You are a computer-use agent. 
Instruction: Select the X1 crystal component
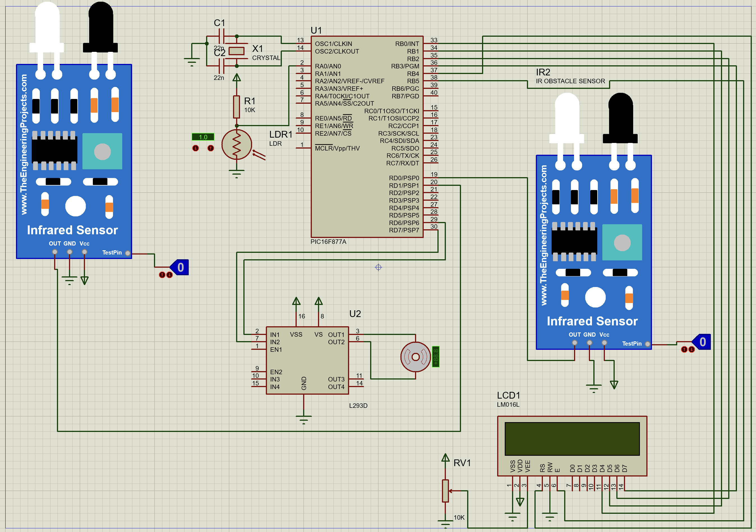(236, 51)
